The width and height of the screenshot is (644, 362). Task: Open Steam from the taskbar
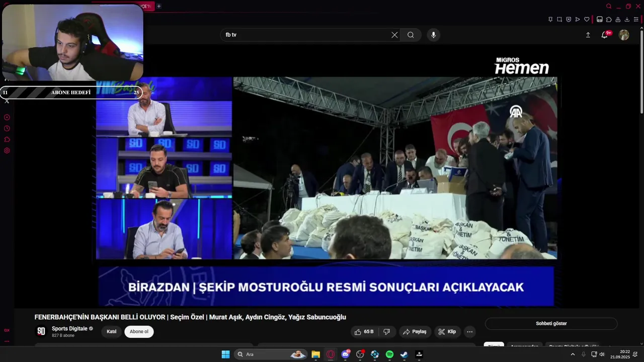[x=404, y=354]
